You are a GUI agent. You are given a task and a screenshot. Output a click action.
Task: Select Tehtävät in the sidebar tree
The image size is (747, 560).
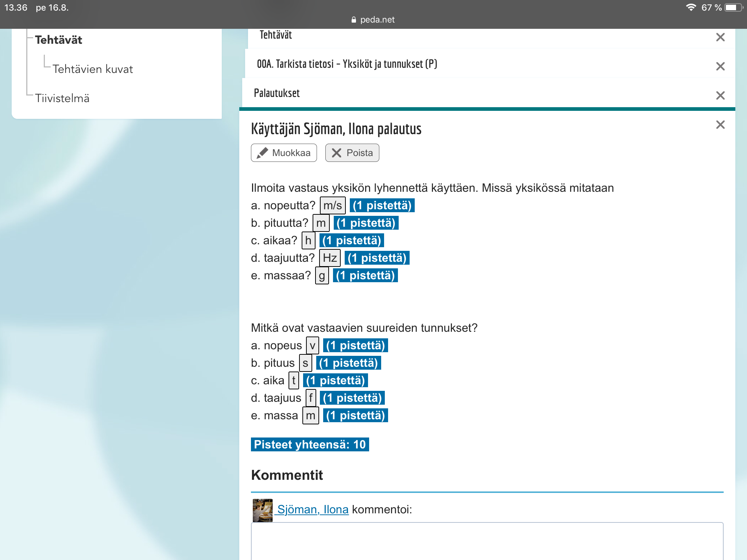[x=58, y=40]
